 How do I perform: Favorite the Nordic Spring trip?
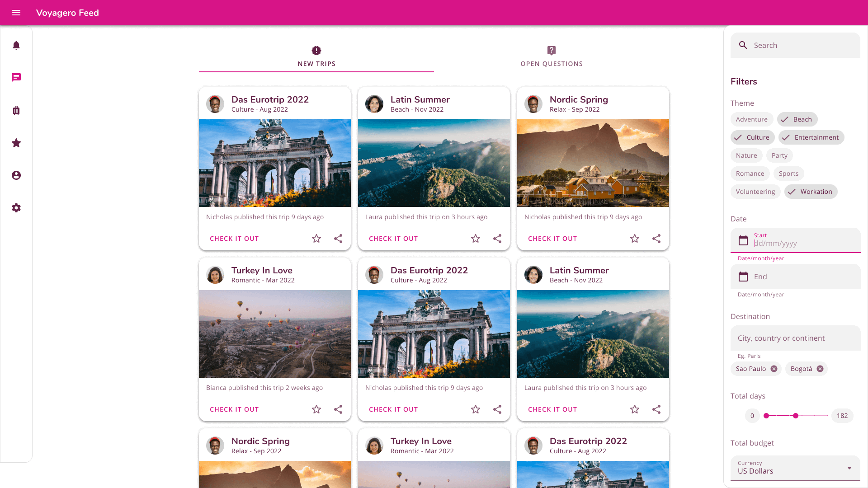(634, 238)
